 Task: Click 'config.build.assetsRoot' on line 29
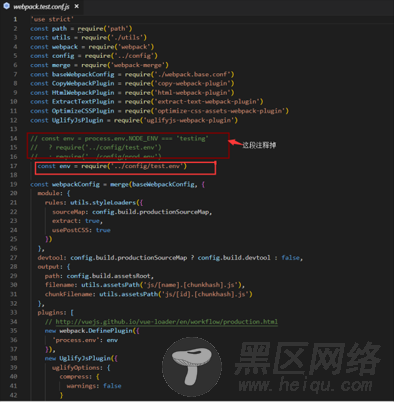coord(109,276)
